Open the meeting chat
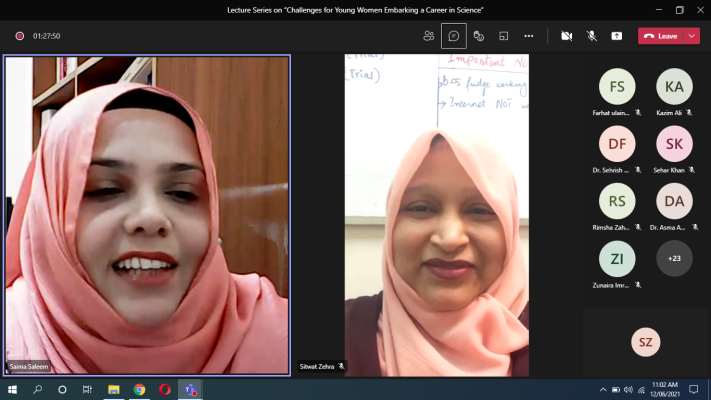The width and height of the screenshot is (711, 400). [454, 36]
